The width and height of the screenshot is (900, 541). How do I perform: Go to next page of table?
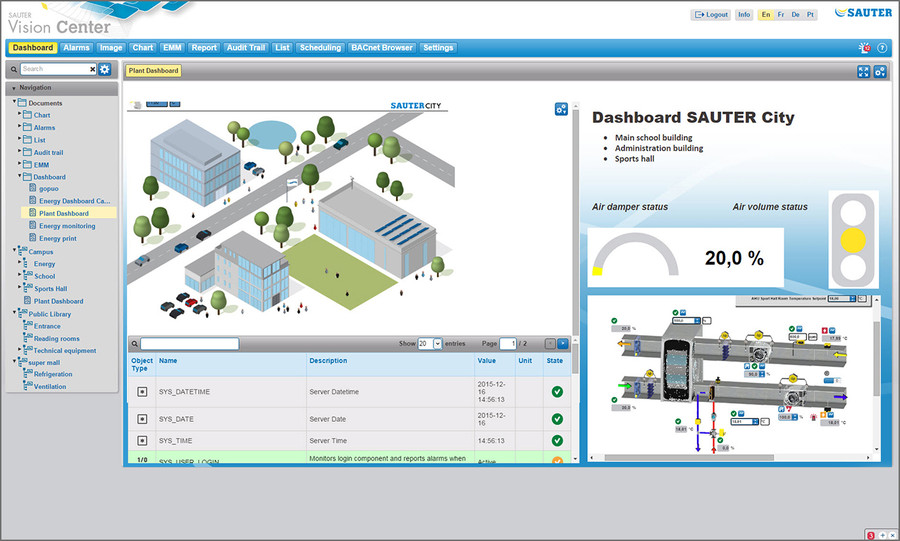pos(563,343)
